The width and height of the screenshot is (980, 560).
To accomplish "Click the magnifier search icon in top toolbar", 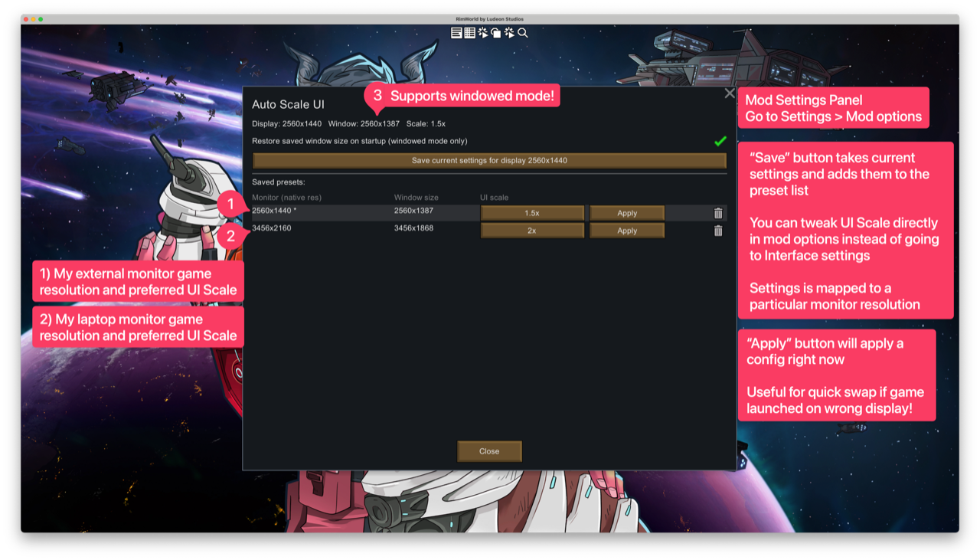I will (x=523, y=33).
